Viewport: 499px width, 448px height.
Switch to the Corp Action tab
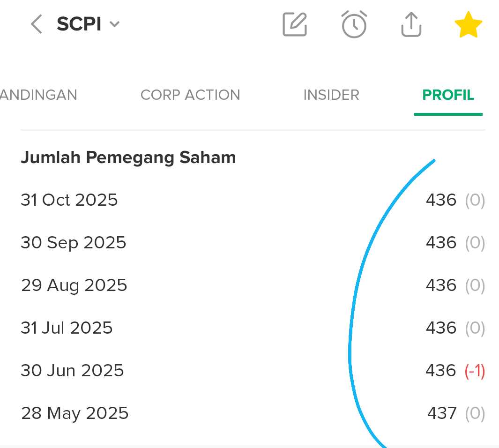click(190, 95)
